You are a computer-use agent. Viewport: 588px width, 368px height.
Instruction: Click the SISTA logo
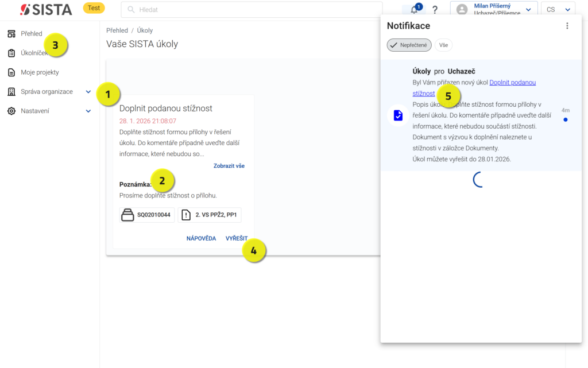(x=46, y=9)
